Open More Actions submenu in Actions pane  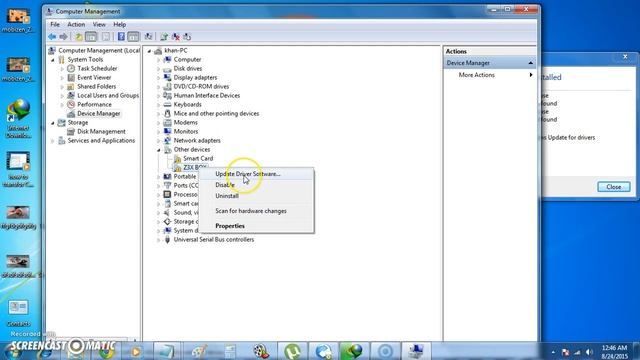click(x=489, y=75)
